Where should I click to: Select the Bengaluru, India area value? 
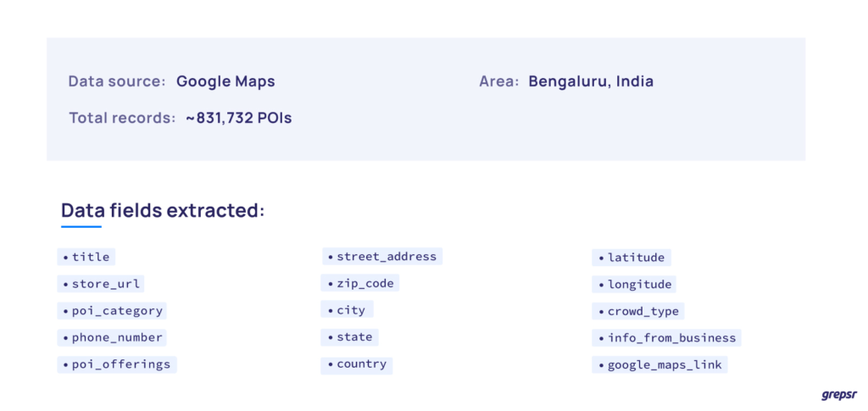tap(591, 82)
